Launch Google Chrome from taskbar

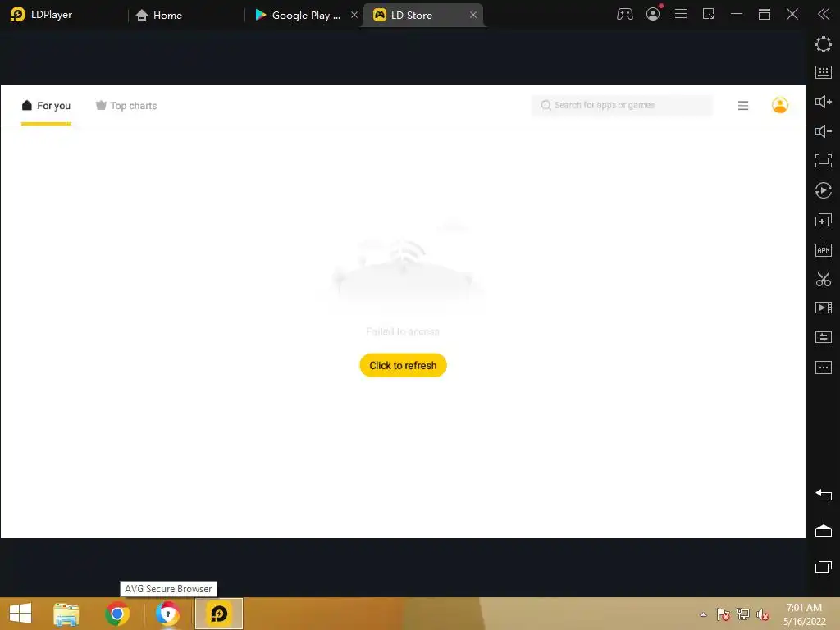pyautogui.click(x=117, y=614)
